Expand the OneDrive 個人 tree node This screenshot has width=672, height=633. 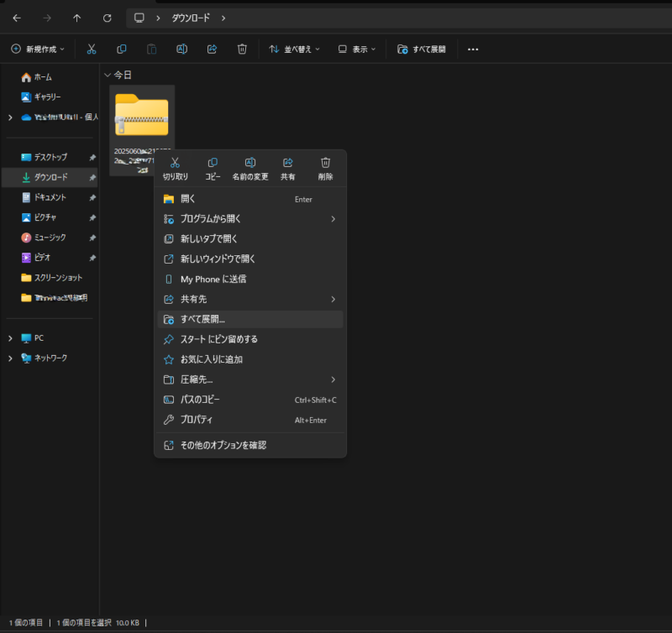pos(10,117)
